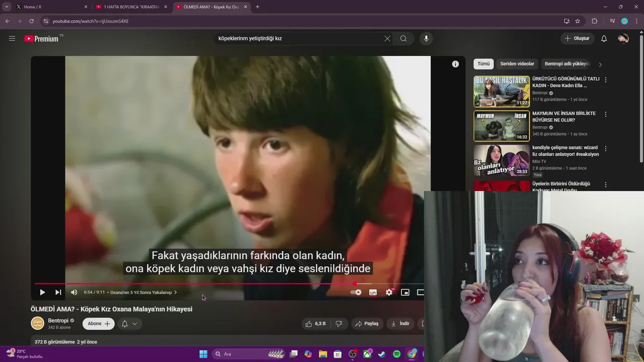Switch to '1 HAFTA BOYUNCA KIRAATHA' tab

point(132,7)
